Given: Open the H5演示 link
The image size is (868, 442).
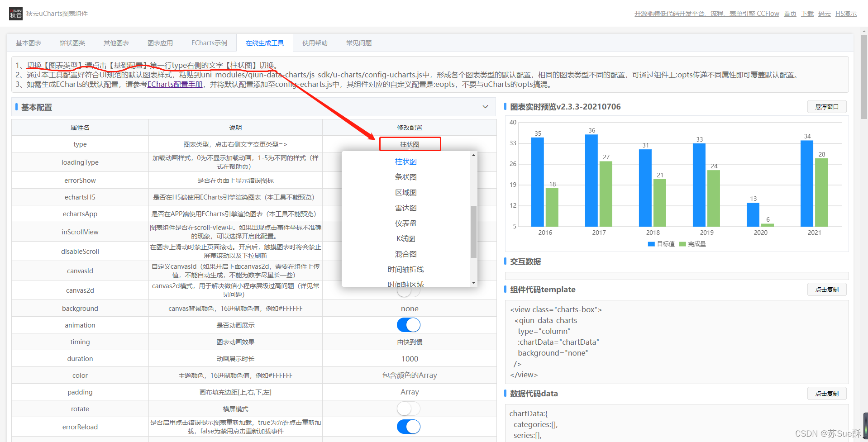Looking at the screenshot, I should coord(846,14).
